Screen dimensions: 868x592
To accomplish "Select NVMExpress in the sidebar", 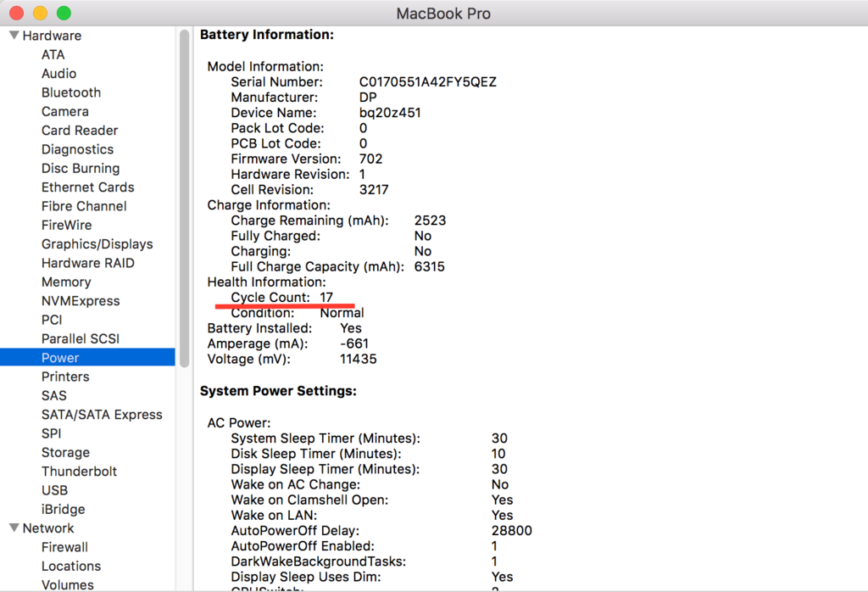I will [81, 301].
